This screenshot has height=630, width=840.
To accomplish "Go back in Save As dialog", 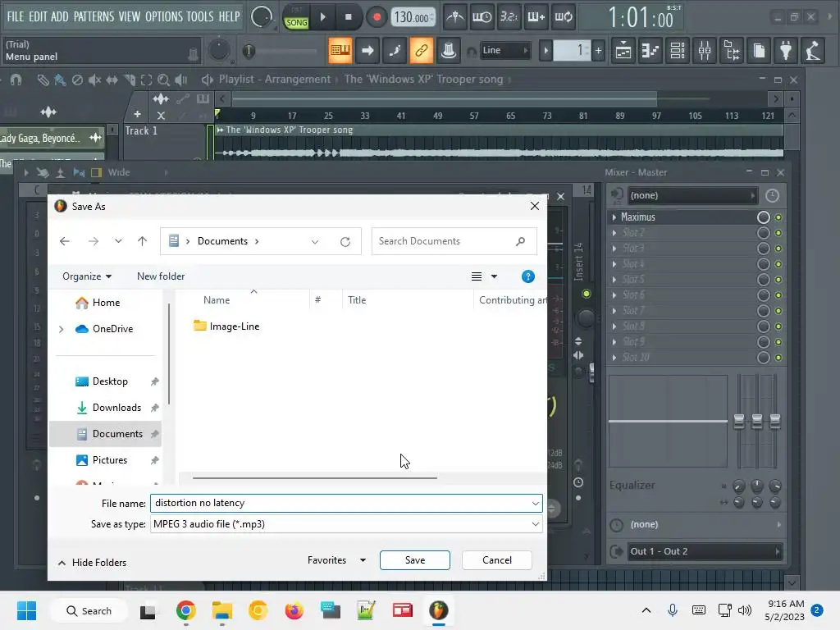I will (65, 241).
